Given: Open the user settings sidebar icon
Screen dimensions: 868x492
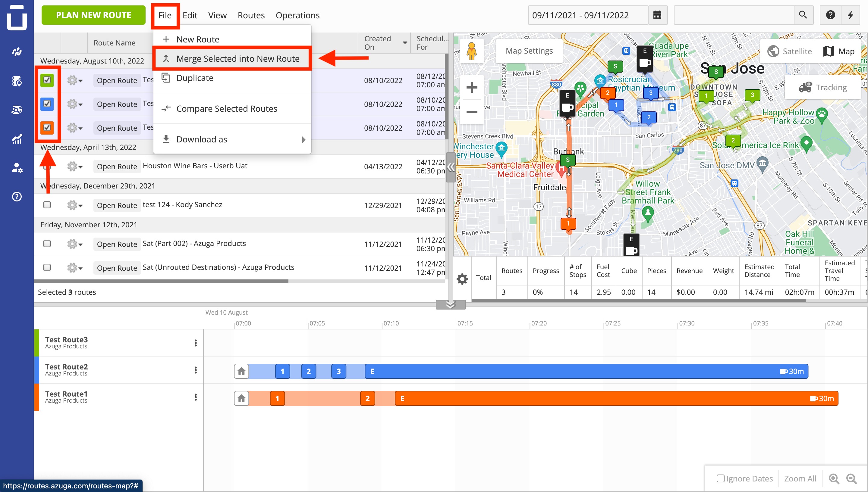Looking at the screenshot, I should [17, 168].
